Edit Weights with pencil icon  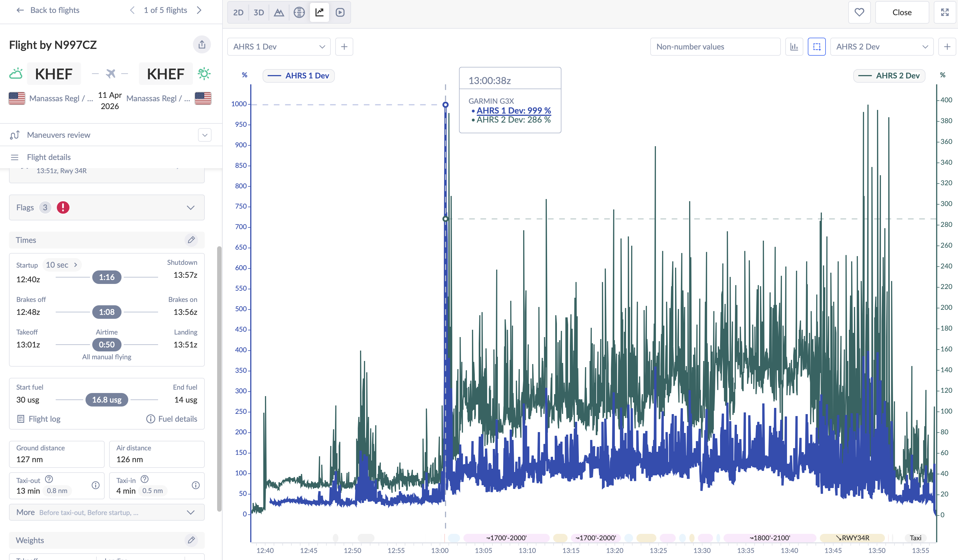191,540
